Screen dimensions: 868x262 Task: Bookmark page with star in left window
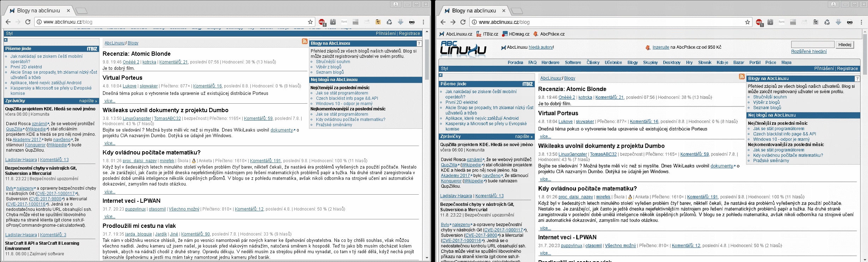310,22
